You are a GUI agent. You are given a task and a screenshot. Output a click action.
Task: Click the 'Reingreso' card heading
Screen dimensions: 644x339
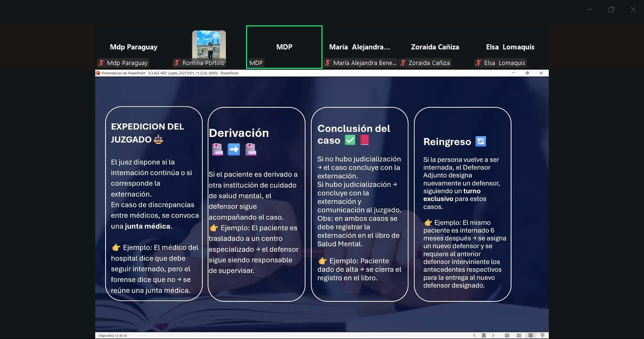click(x=447, y=142)
